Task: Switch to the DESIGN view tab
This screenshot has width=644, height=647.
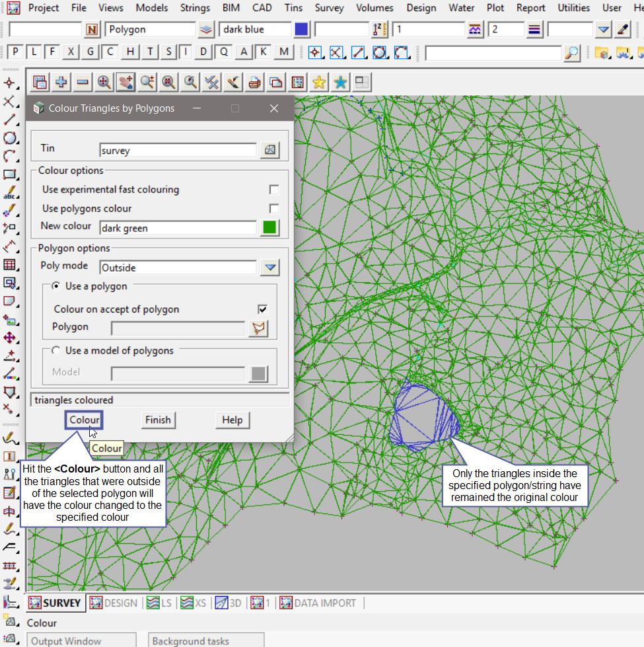Action: [114, 603]
